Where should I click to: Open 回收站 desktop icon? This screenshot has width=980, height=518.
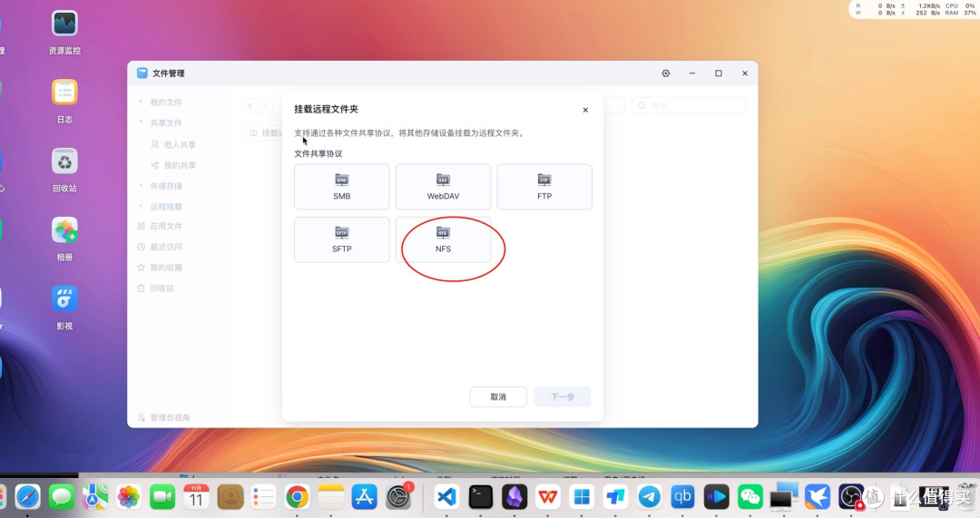pyautogui.click(x=64, y=170)
